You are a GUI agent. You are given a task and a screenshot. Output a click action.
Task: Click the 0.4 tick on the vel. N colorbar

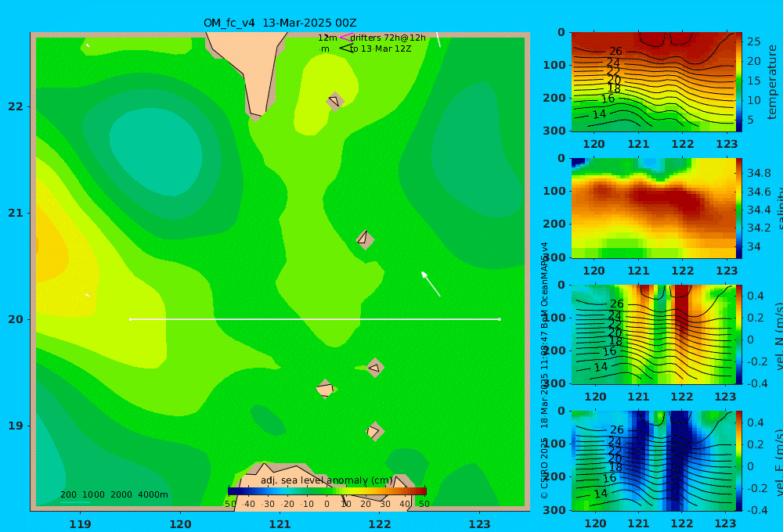click(756, 296)
